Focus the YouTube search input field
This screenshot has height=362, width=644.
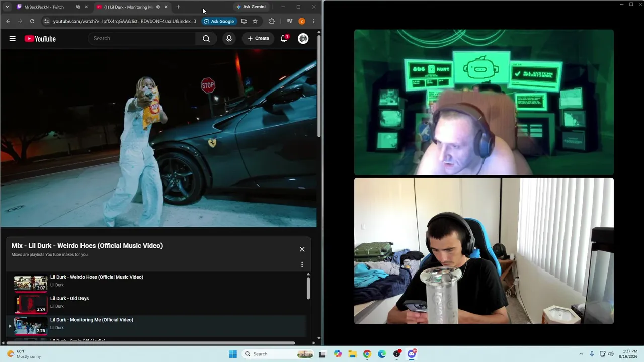[x=142, y=39]
